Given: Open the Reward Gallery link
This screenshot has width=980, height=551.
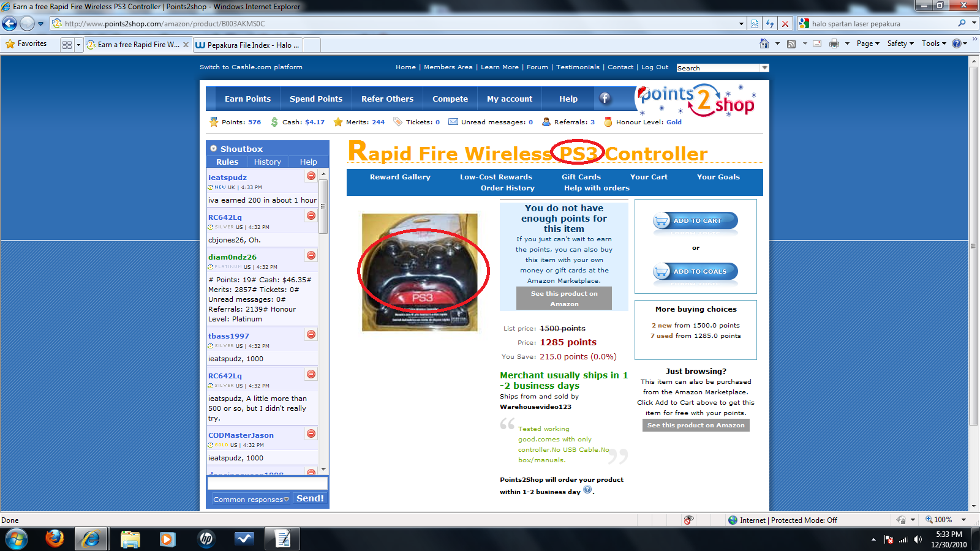Looking at the screenshot, I should tap(400, 177).
